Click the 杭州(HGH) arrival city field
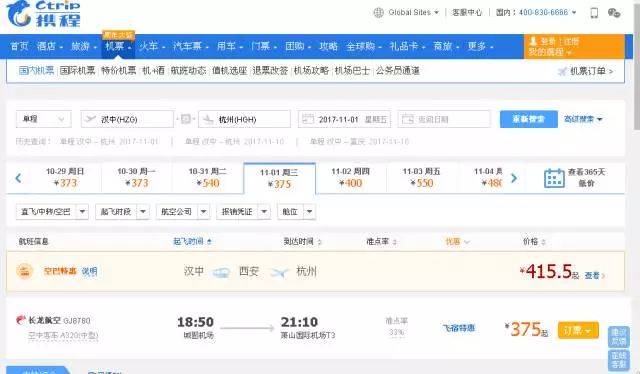640x374 pixels. coord(244,119)
